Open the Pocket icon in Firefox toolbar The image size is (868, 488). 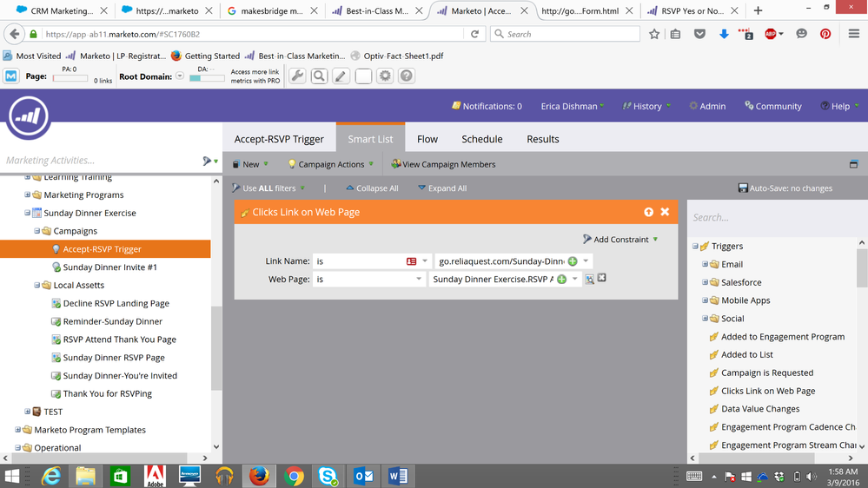point(699,34)
